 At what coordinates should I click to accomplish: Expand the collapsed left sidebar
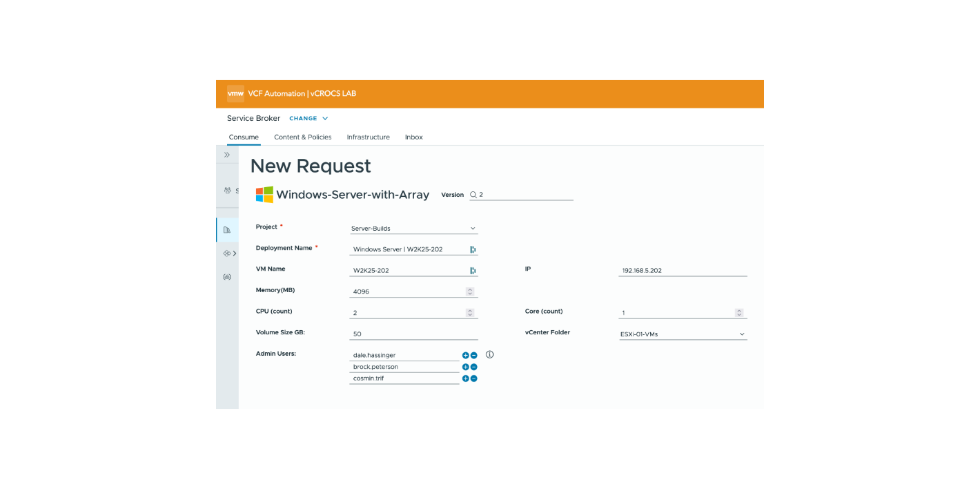(x=226, y=155)
